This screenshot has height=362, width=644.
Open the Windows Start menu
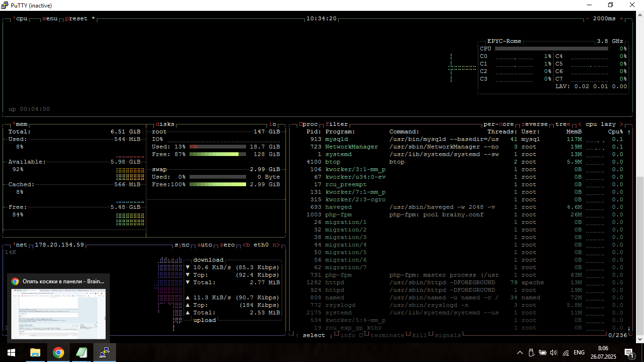click(11, 353)
